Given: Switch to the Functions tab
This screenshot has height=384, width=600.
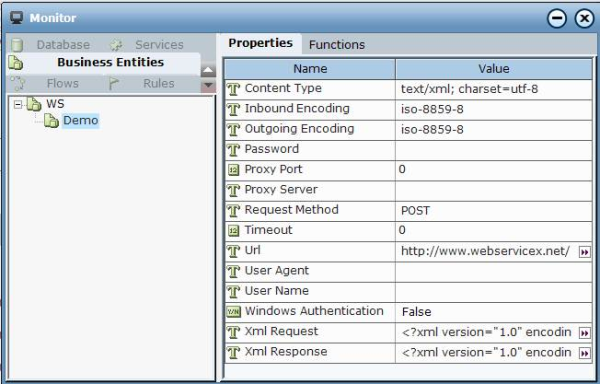Looking at the screenshot, I should click(x=337, y=45).
